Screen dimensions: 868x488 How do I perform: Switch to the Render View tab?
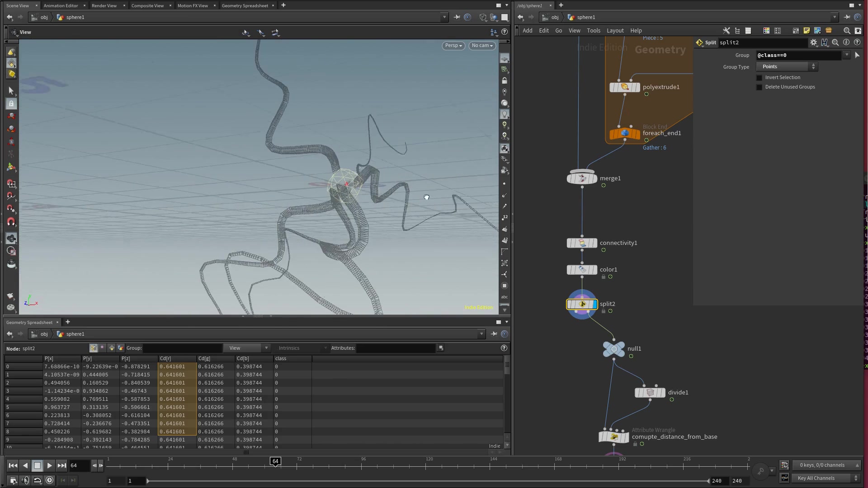(104, 5)
